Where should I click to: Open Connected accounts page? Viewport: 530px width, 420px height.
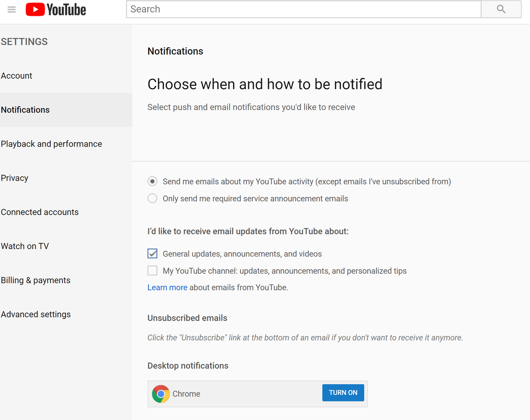click(40, 212)
